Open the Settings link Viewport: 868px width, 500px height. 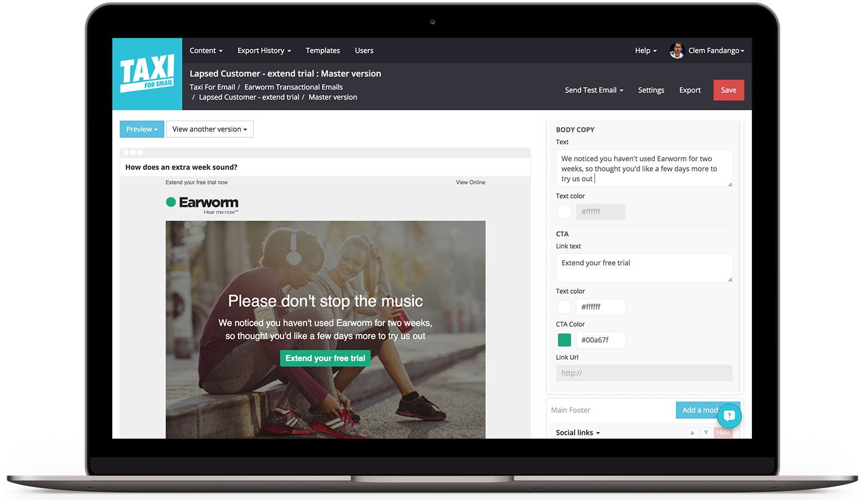point(651,90)
